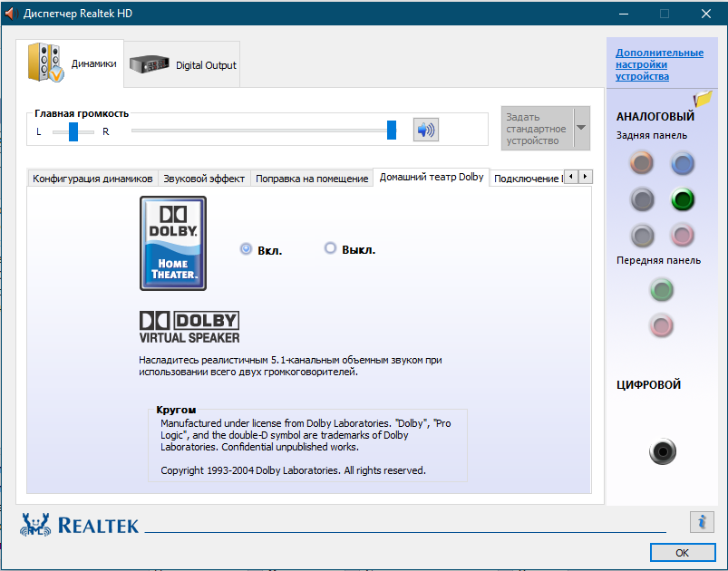Click the green front panel jack
Viewport: 728px width, 571px height.
pyautogui.click(x=662, y=290)
